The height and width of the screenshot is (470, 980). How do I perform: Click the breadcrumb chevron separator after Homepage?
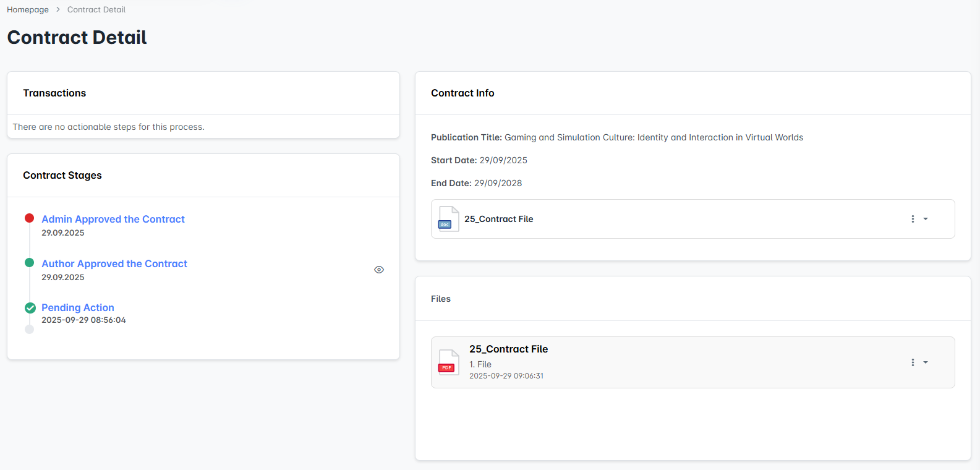[x=58, y=10]
